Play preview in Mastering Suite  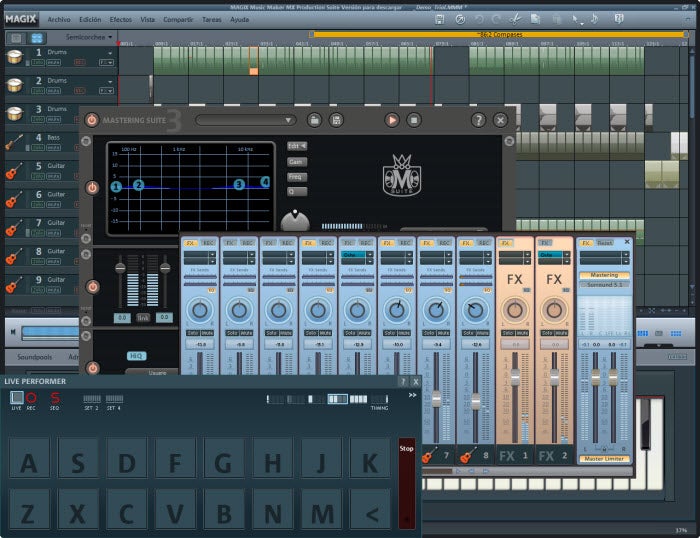point(392,120)
